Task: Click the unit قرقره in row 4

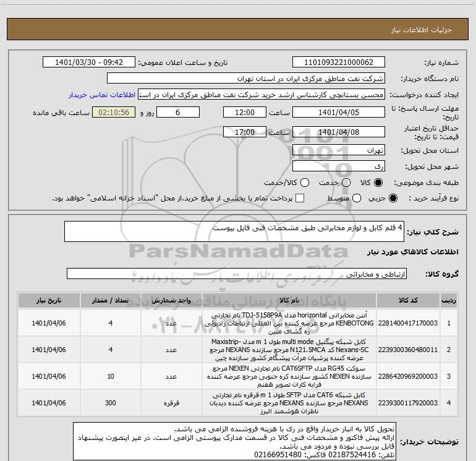Action: pos(171,403)
